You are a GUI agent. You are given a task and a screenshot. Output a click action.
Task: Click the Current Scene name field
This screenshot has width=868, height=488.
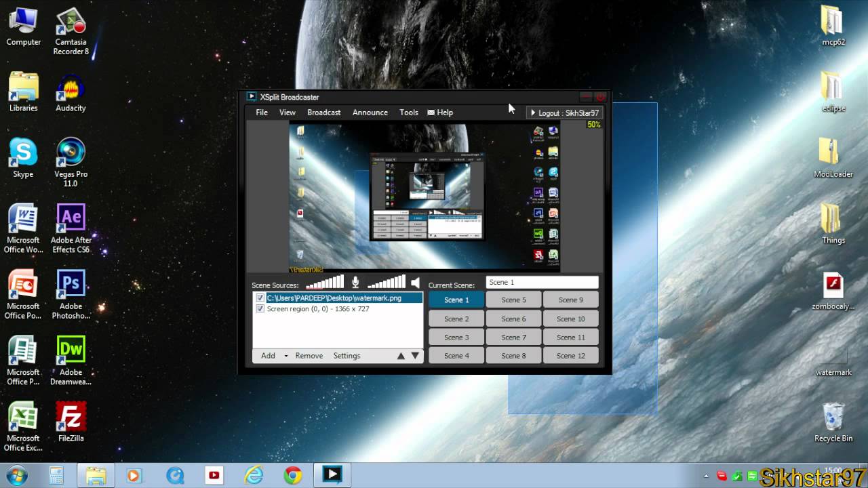[542, 282]
